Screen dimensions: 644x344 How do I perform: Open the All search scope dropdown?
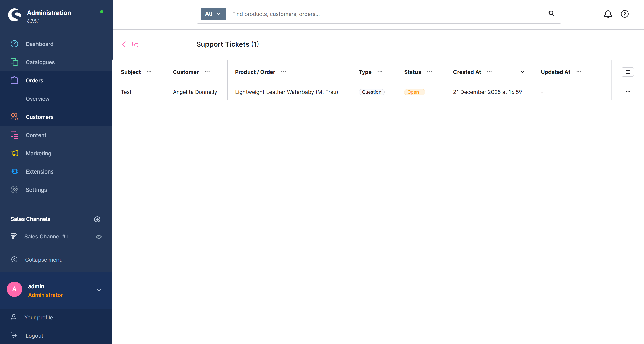[x=213, y=14]
